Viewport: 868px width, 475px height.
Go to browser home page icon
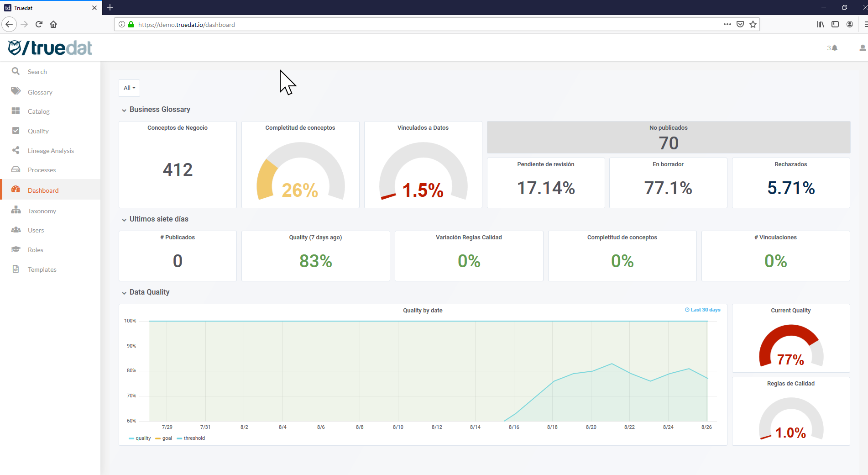(x=53, y=24)
